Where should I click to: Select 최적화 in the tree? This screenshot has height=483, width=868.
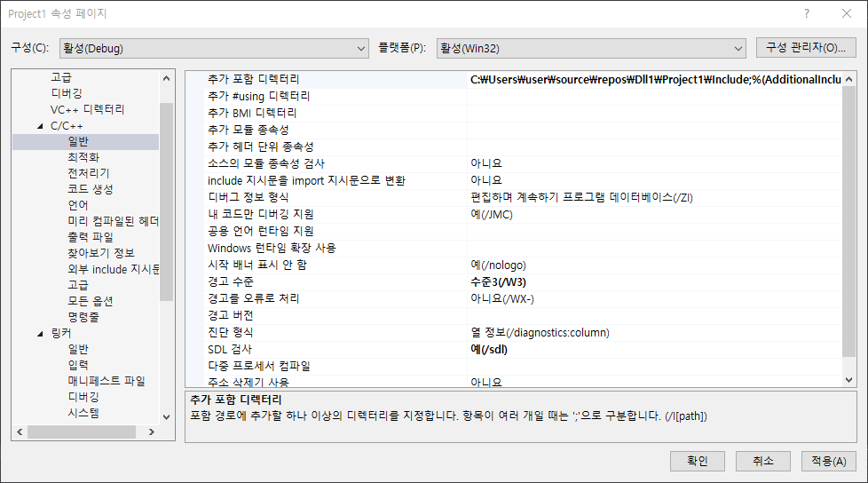83,157
